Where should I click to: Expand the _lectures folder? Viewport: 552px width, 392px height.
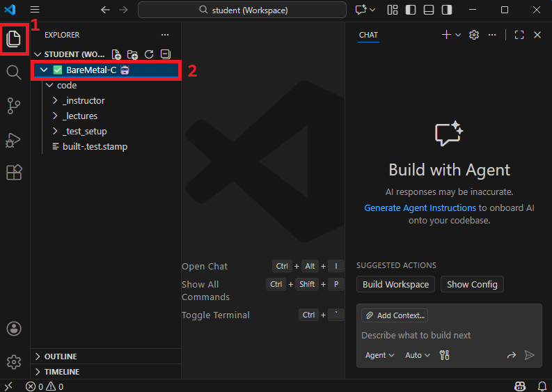[x=79, y=116]
